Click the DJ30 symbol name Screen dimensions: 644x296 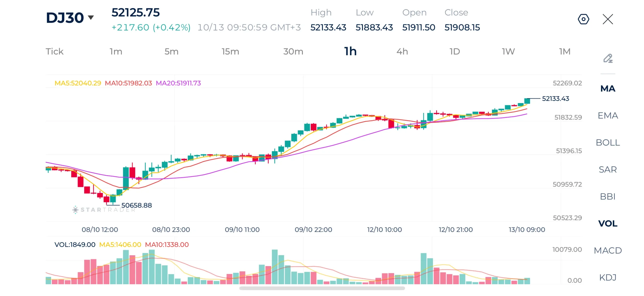[65, 18]
